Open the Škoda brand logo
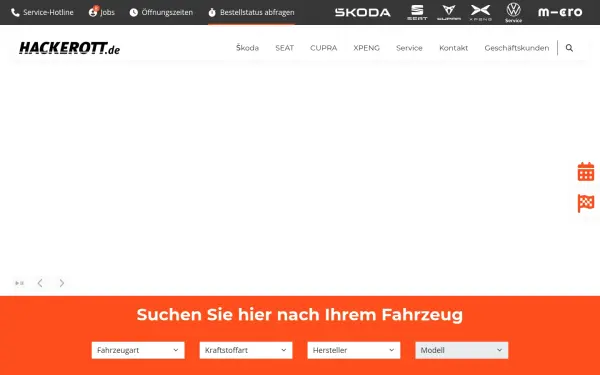Viewport: 600px width, 375px height. (363, 13)
